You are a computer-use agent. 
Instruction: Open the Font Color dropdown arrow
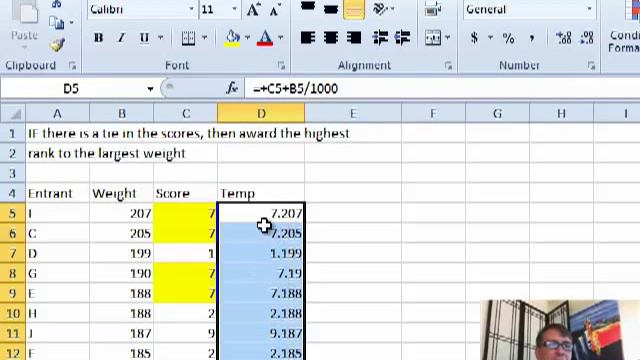point(281,38)
